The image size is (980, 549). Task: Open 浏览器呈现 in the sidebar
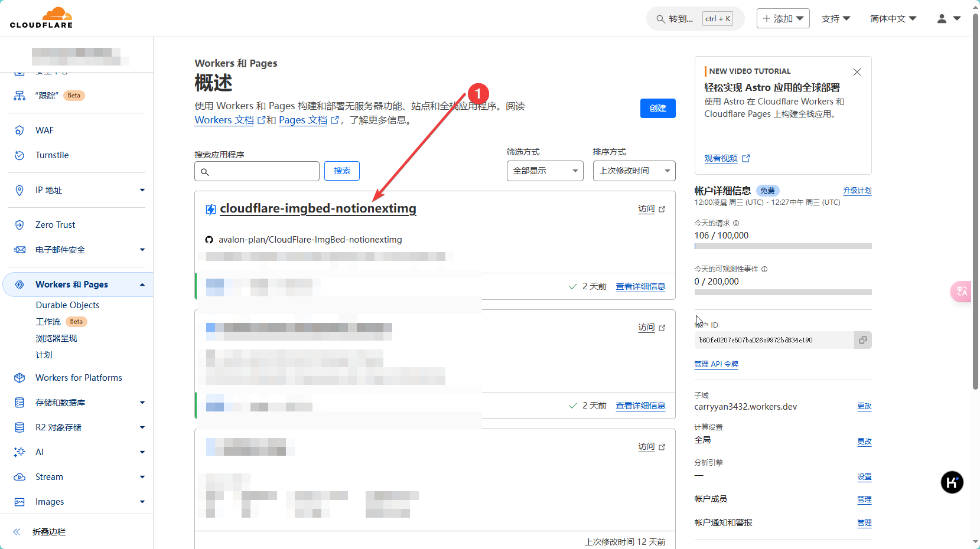pos(56,338)
